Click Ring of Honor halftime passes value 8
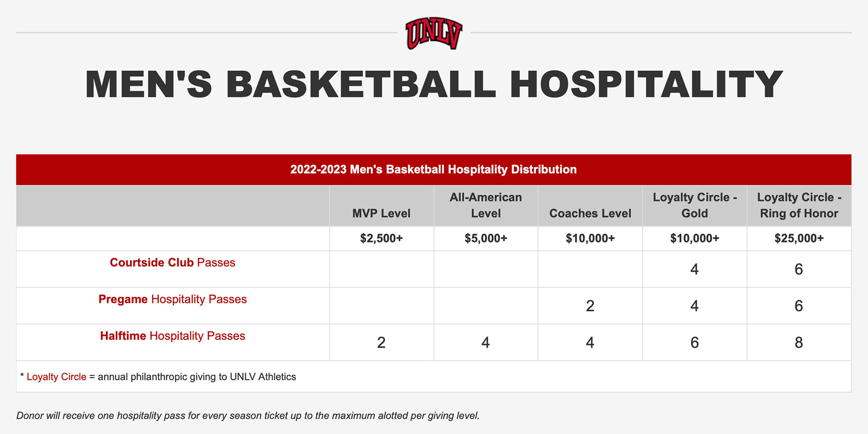 click(x=799, y=343)
